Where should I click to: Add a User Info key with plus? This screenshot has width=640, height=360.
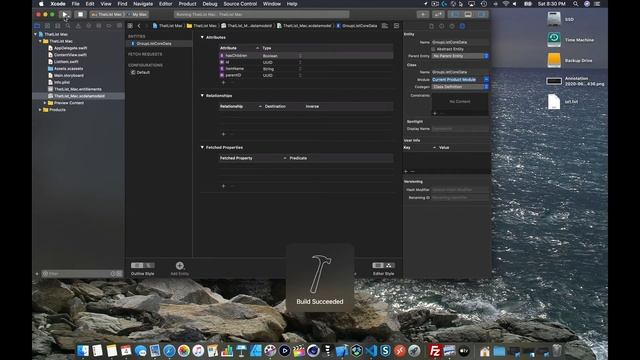pos(406,171)
